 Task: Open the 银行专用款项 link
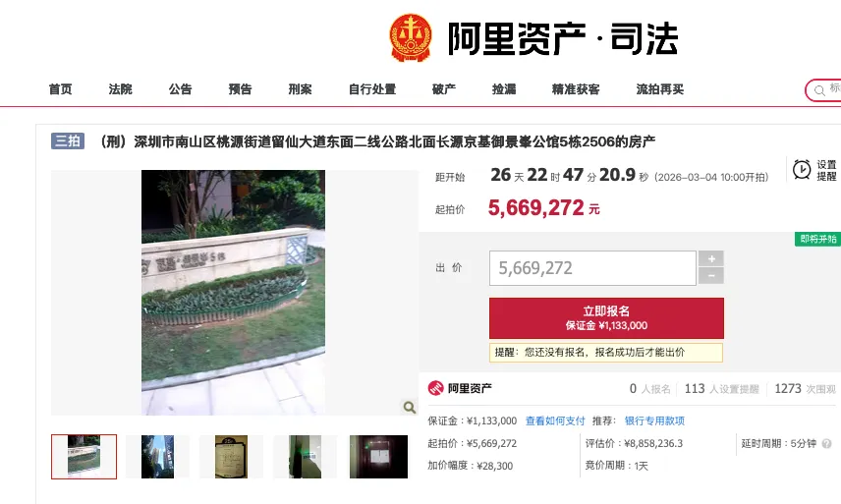654,420
